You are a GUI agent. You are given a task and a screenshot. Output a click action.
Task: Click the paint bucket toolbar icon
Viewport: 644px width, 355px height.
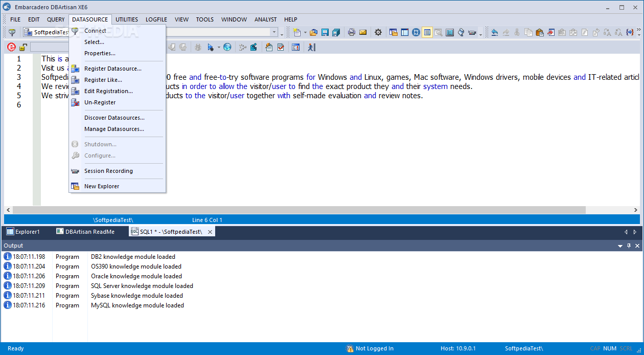click(x=461, y=32)
